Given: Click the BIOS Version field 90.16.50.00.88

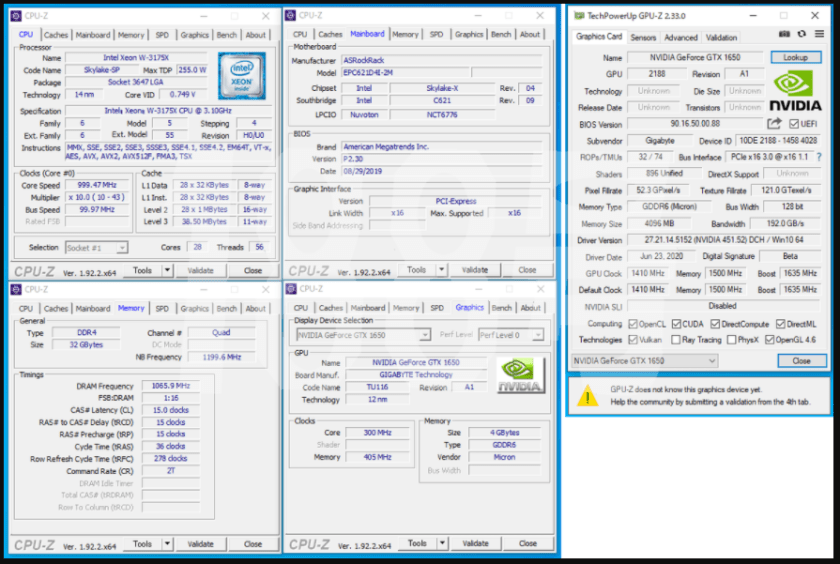Looking at the screenshot, I should (x=695, y=124).
